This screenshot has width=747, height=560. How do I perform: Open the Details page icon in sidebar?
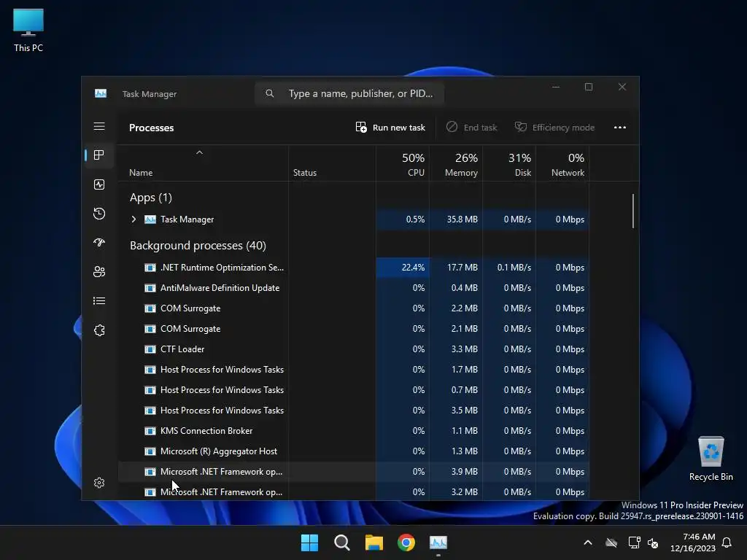click(99, 301)
